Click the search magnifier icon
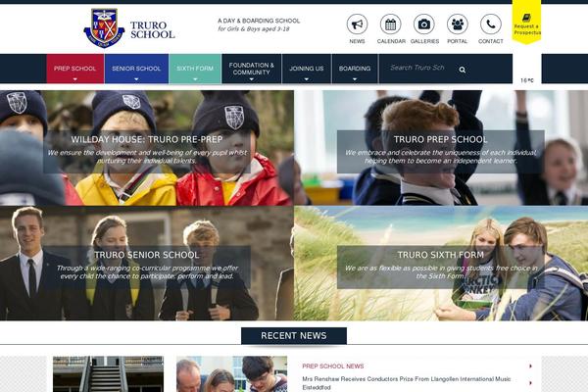The image size is (588, 392). coord(463,70)
